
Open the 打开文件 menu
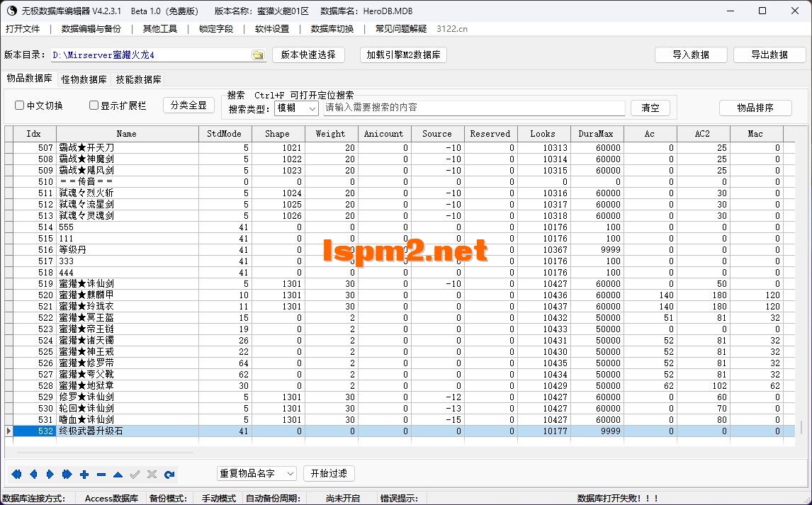23,29
